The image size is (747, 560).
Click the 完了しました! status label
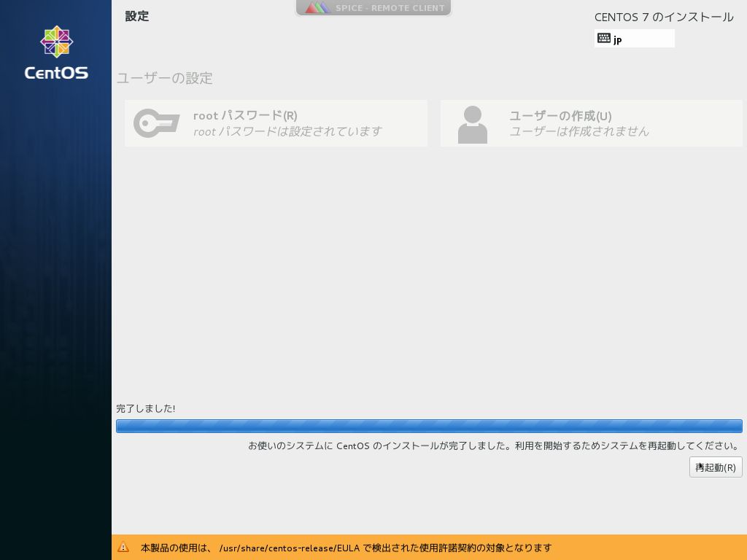pyautogui.click(x=146, y=408)
